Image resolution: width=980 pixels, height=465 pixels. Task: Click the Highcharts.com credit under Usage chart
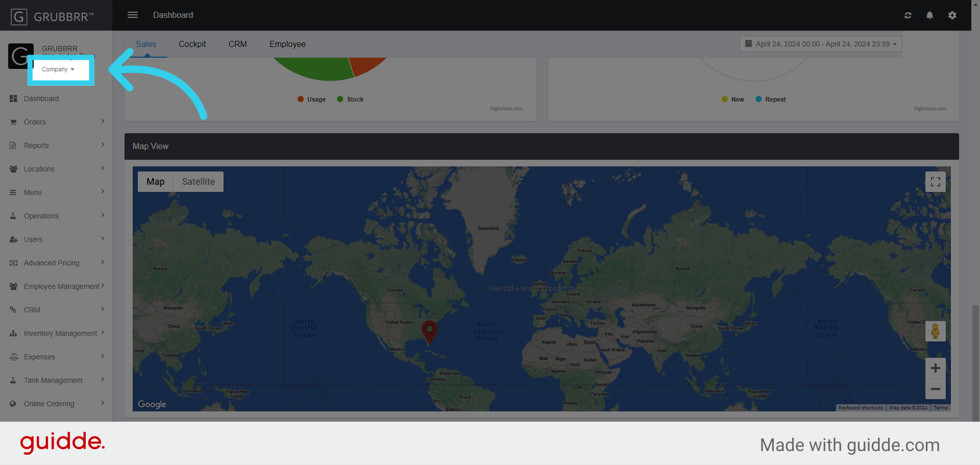[506, 109]
